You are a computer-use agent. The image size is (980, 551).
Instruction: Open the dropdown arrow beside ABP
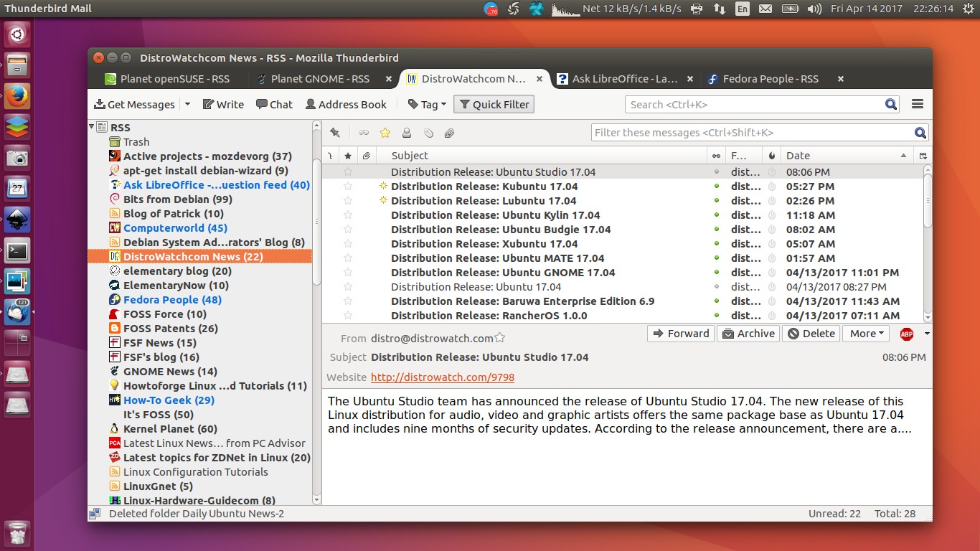(926, 334)
